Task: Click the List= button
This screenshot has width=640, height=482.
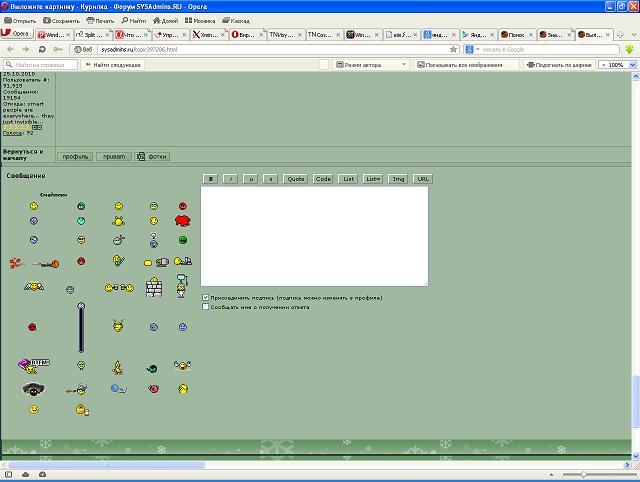Action: pos(373,179)
